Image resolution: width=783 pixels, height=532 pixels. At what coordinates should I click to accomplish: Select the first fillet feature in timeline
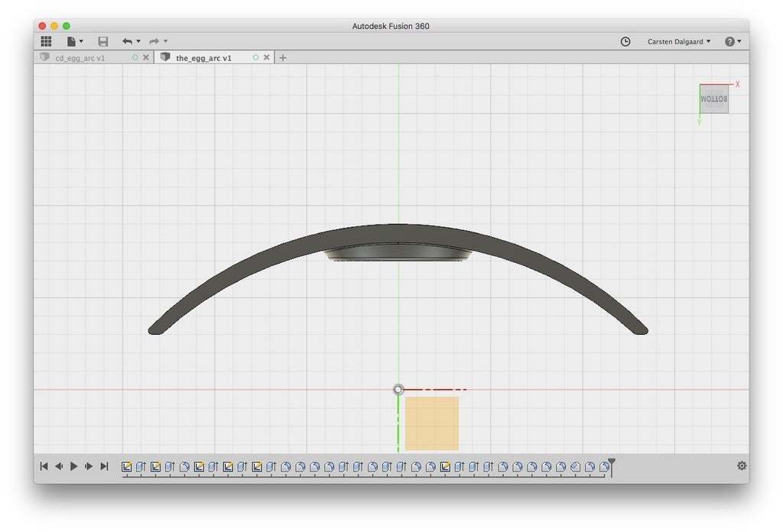[184, 466]
